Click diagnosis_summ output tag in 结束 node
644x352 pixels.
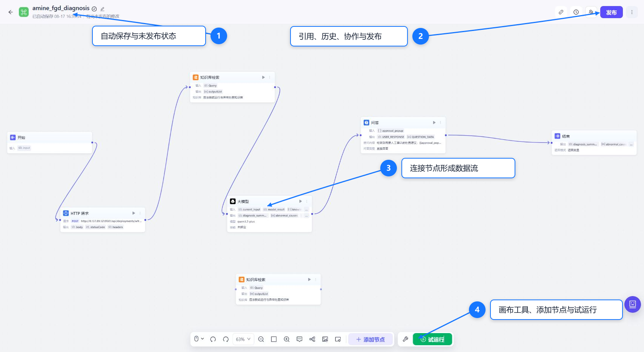583,144
